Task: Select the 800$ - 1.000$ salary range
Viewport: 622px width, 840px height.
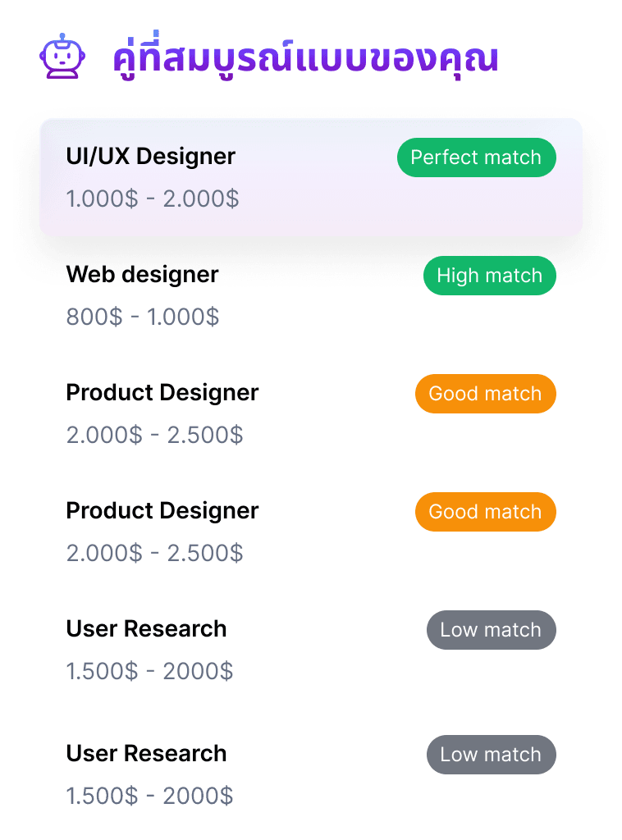Action: click(143, 317)
